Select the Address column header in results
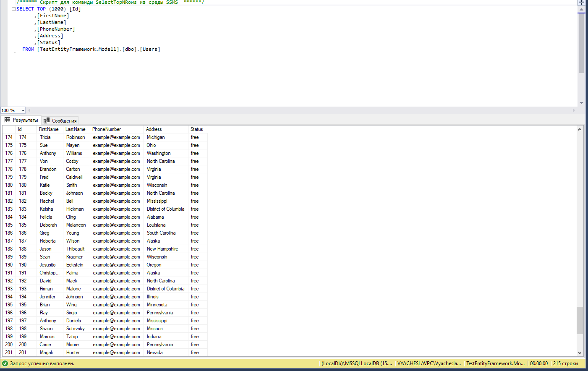Screen dimensions: 588x371 pyautogui.click(x=166, y=129)
